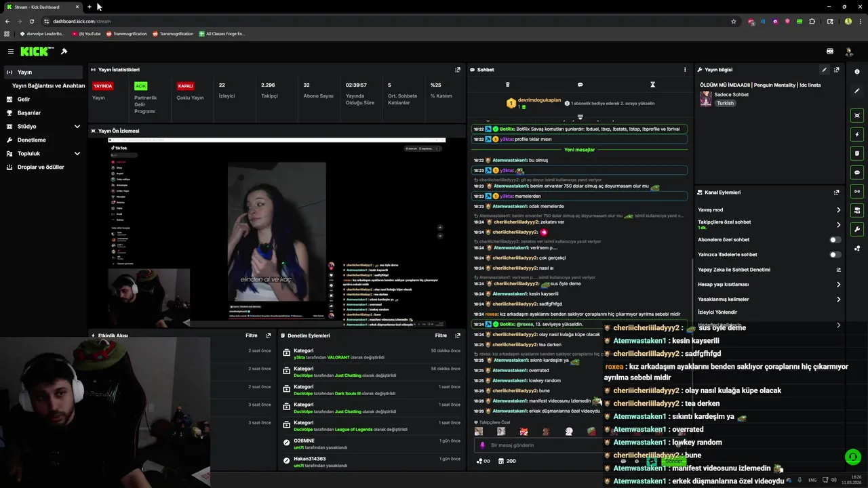Open Yasaklanmış kelimeler chevron
Viewport: 868px width, 488px height.
click(x=838, y=300)
